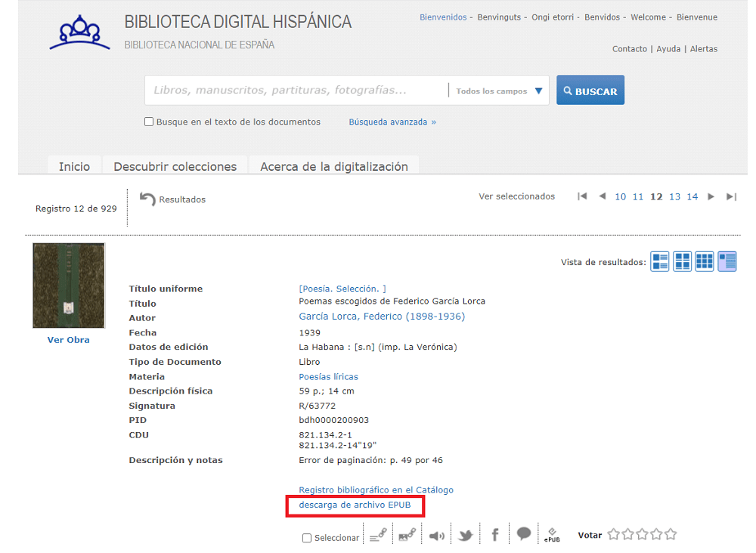Click the comment speech bubble icon
Viewport: 756px width, 553px height.
(524, 533)
